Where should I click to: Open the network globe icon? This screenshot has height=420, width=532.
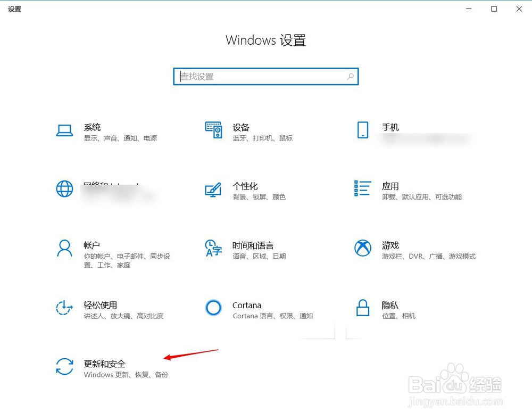[x=64, y=189]
